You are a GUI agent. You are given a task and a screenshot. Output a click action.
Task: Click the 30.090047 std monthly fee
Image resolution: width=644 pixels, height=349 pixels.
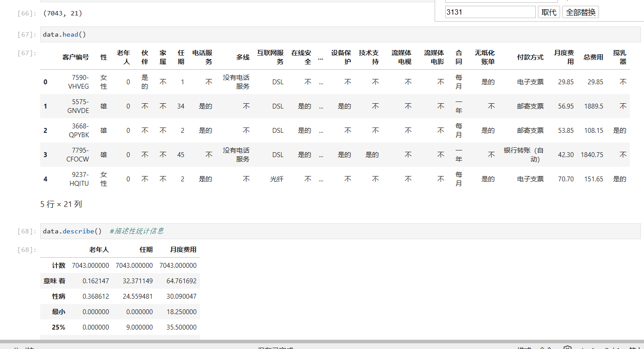coord(182,296)
